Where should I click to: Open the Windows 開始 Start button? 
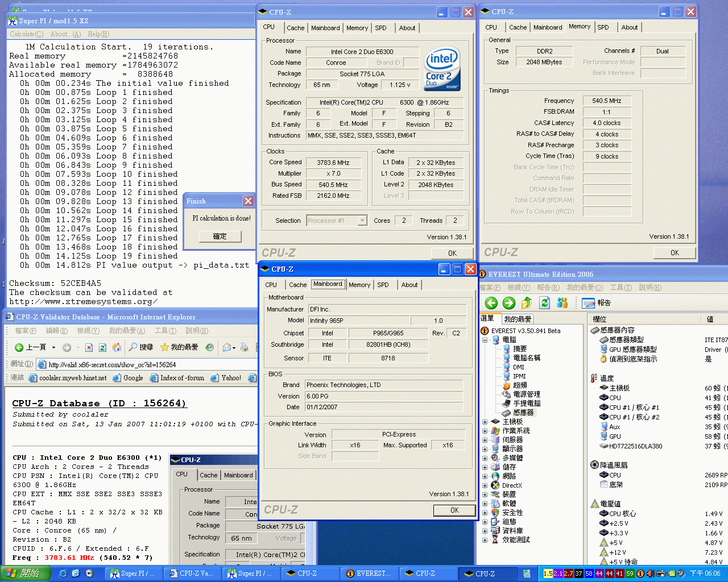pyautogui.click(x=26, y=573)
